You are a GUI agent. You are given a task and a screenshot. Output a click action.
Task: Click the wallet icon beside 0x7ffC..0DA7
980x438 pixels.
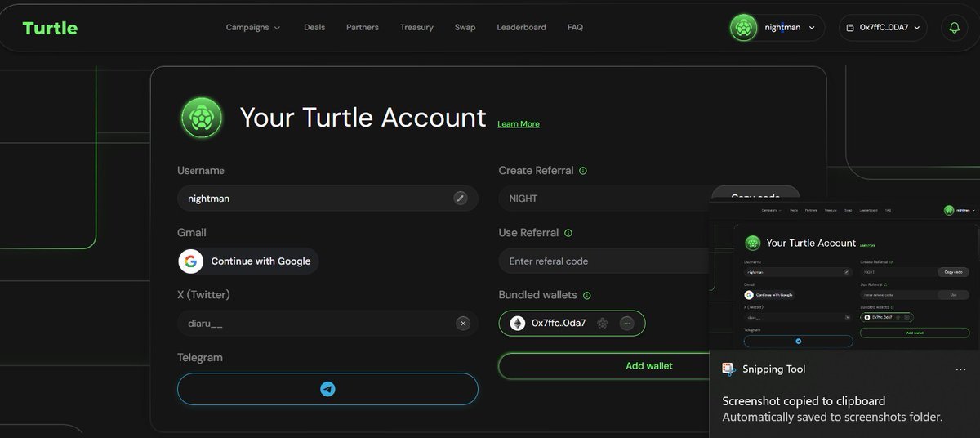[x=851, y=28]
